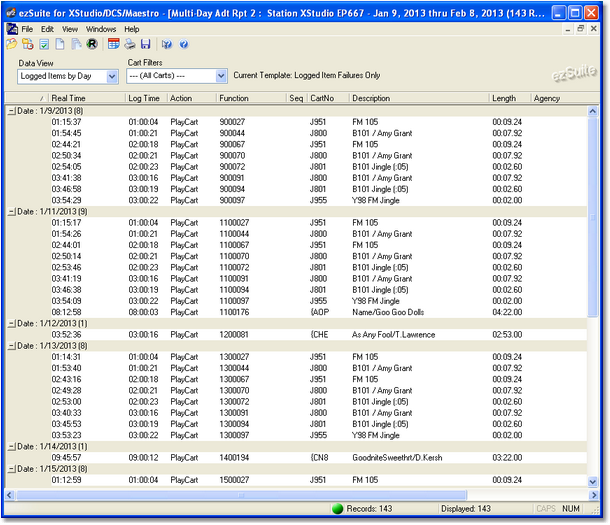The height and width of the screenshot is (525, 610).
Task: Click Records: 143 status bar entry
Action: [369, 509]
